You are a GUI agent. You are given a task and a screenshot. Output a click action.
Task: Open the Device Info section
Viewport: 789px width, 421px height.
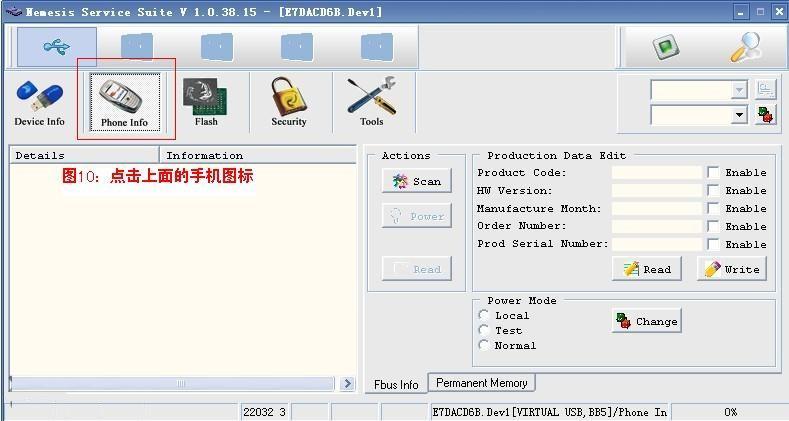39,103
